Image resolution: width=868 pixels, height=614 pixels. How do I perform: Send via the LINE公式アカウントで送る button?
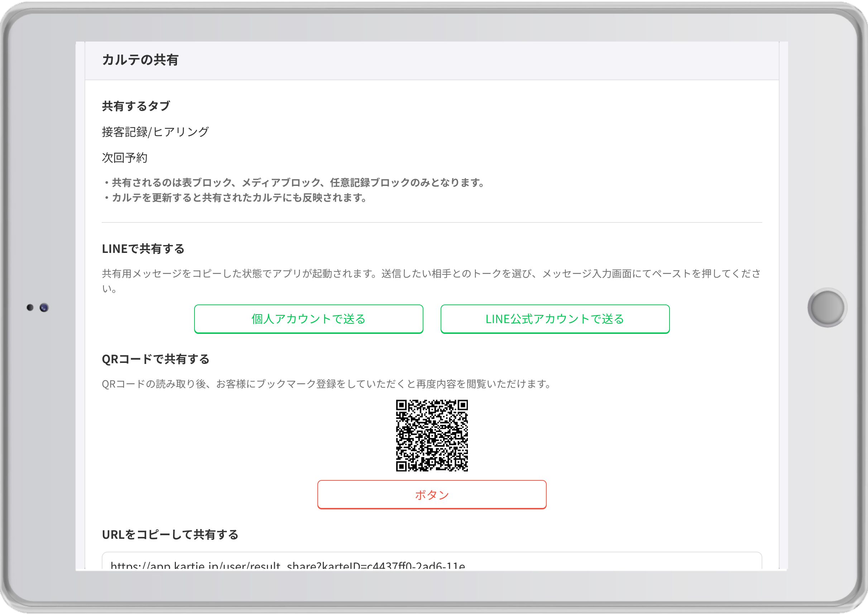pos(555,319)
